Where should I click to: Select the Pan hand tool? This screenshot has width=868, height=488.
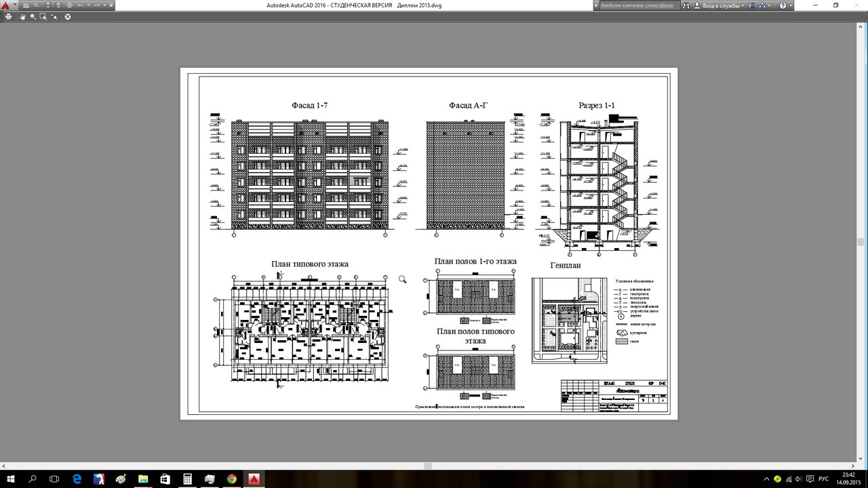[22, 16]
